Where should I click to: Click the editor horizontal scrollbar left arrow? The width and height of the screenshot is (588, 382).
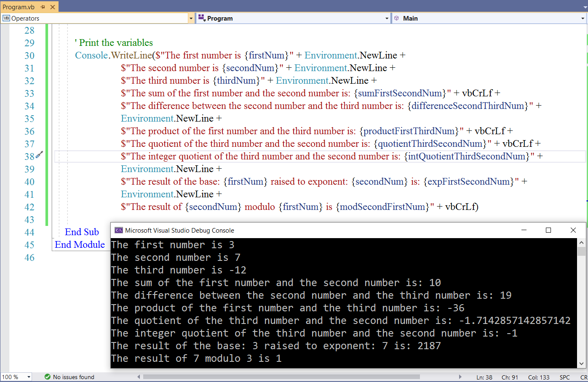pos(139,377)
